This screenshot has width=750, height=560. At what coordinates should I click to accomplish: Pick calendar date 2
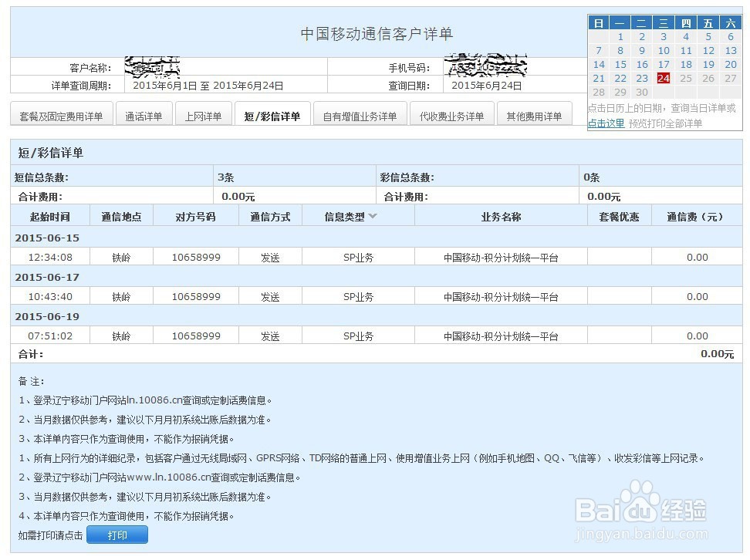pos(642,37)
